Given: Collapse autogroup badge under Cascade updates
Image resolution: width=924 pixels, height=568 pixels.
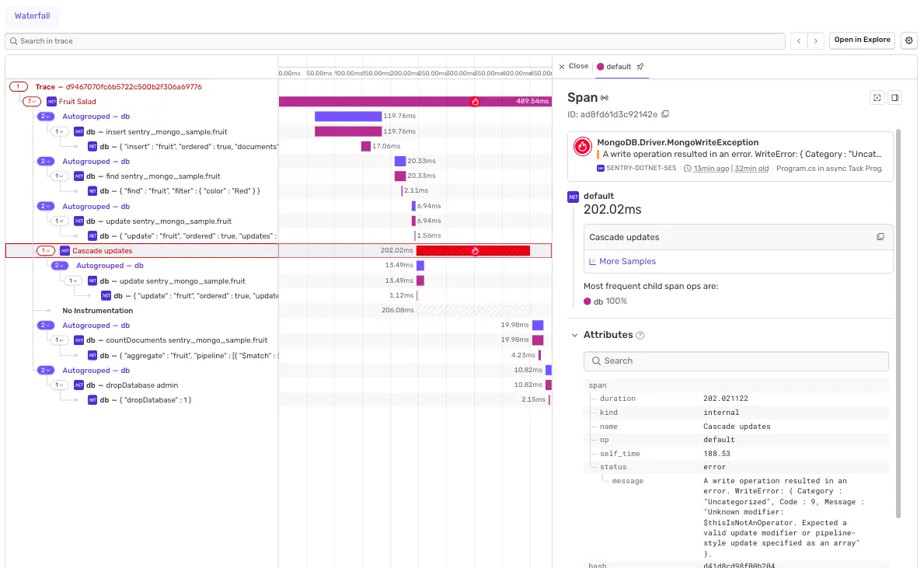Looking at the screenshot, I should pos(60,266).
